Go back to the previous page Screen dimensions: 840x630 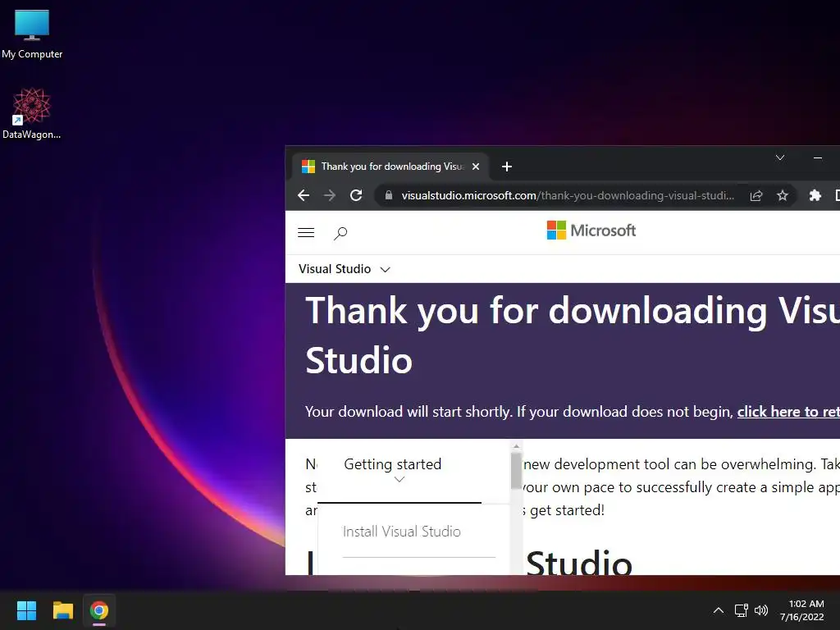point(304,195)
